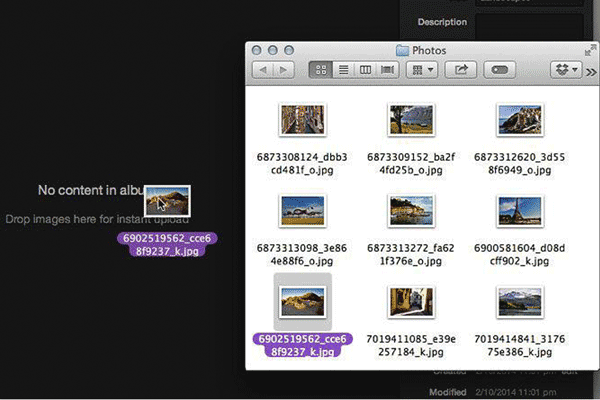Image resolution: width=600 pixels, height=400 pixels.
Task: Click the Finder forward arrow button
Action: [284, 70]
